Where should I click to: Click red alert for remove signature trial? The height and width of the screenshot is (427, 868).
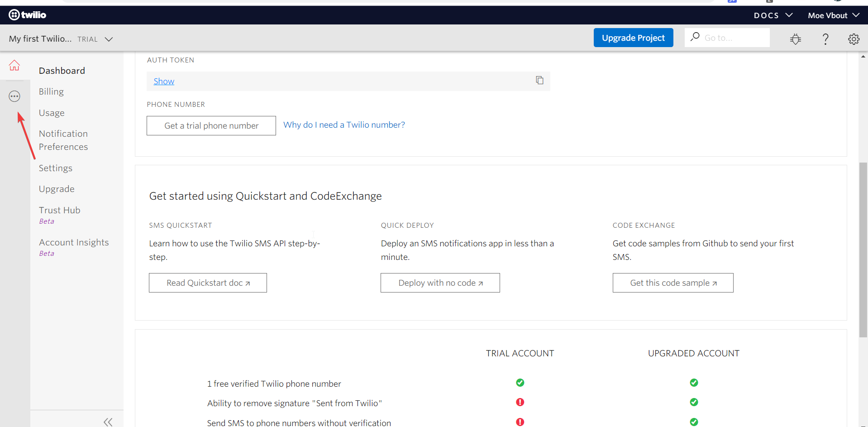520,403
